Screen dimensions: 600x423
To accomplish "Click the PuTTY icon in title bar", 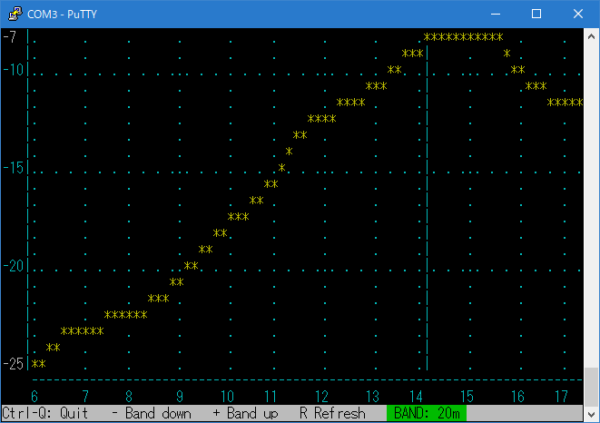I will coord(13,14).
